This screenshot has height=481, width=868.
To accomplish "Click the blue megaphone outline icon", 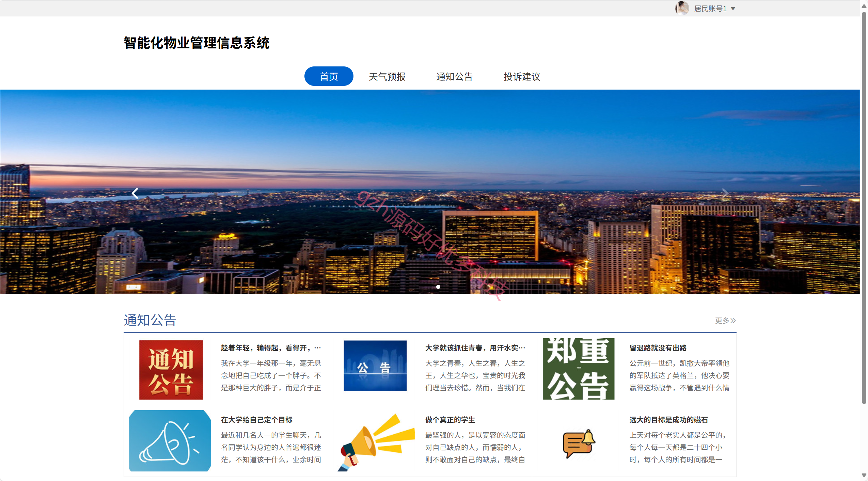I will click(170, 441).
